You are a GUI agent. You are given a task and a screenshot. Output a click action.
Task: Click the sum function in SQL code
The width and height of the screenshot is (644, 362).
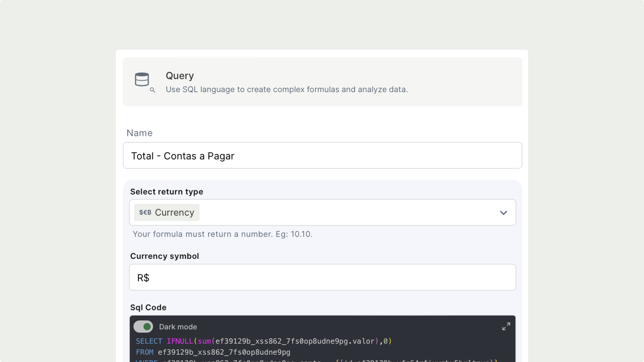click(204, 341)
